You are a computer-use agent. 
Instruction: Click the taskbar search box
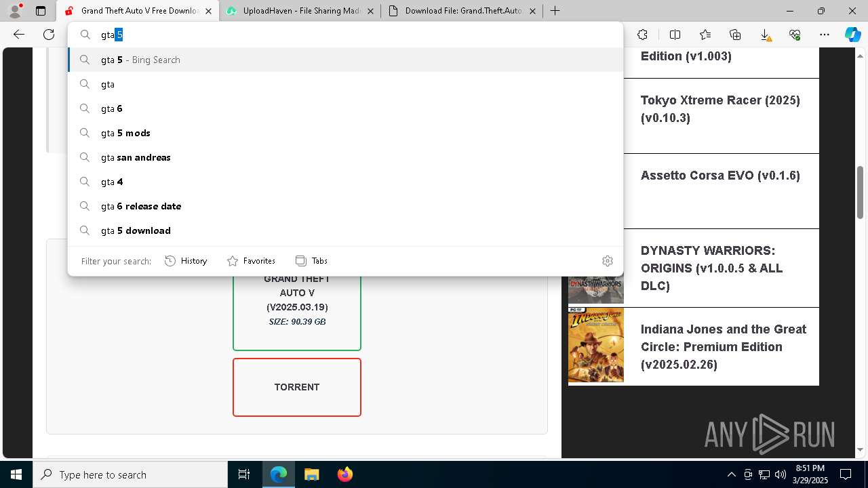tap(130, 474)
